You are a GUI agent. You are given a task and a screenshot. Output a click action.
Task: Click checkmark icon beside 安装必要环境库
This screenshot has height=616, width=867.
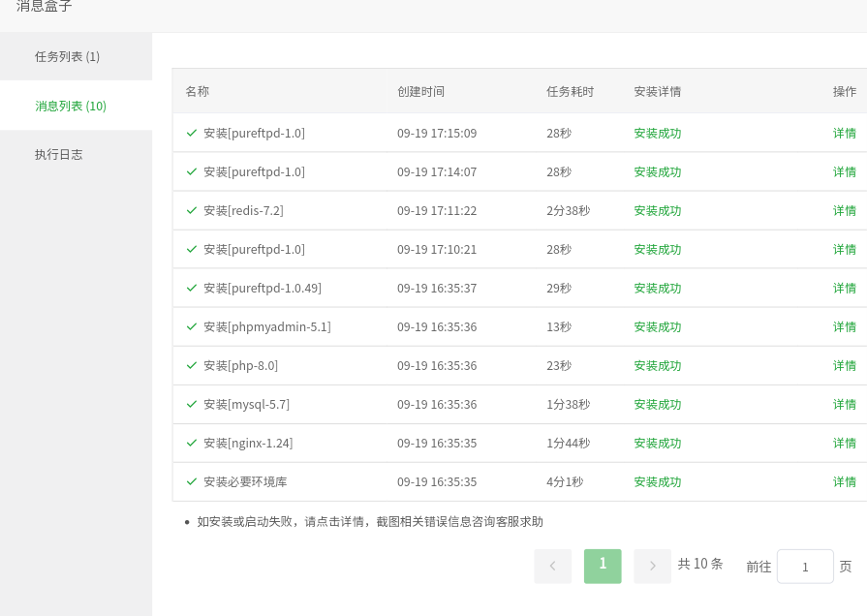[192, 481]
